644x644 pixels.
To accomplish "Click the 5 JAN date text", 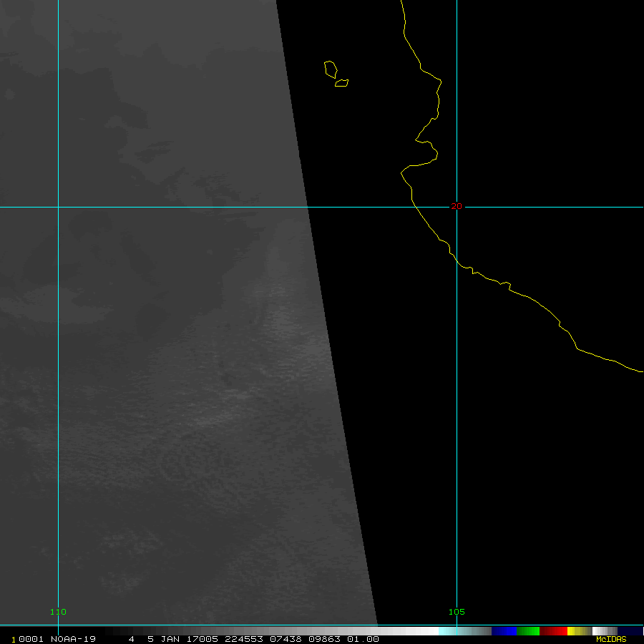I will click(x=163, y=639).
